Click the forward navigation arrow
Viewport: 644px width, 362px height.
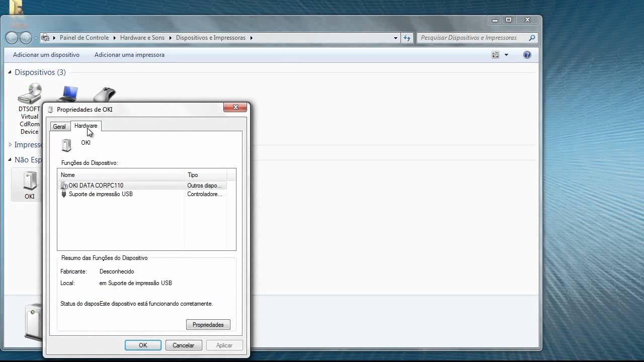point(26,38)
